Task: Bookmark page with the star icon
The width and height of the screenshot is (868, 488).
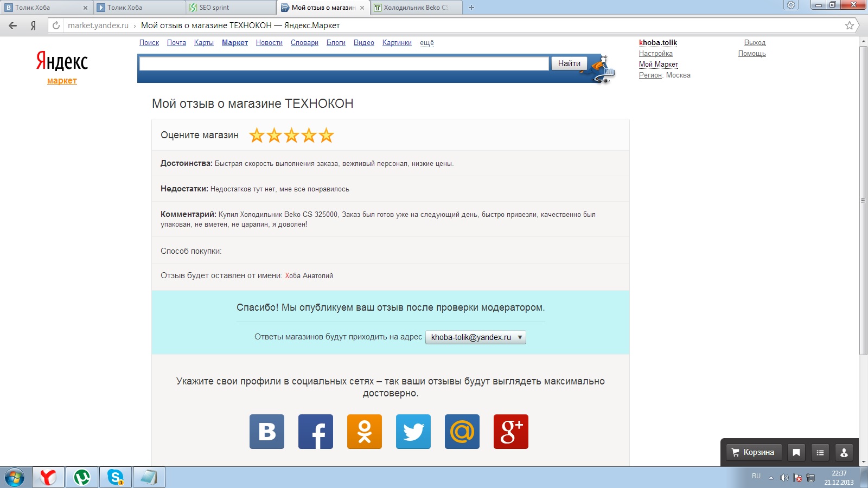Action: [x=850, y=25]
